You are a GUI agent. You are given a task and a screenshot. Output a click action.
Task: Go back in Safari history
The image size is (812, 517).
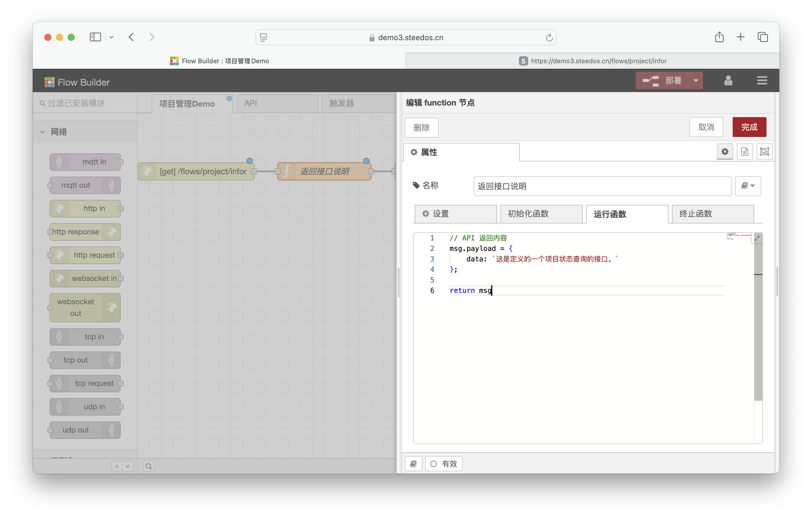pyautogui.click(x=131, y=37)
